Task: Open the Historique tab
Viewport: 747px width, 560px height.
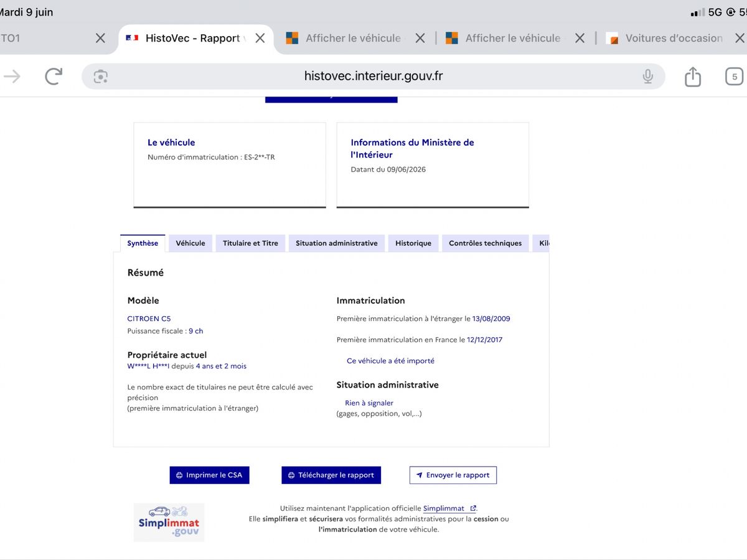Action: coord(413,243)
